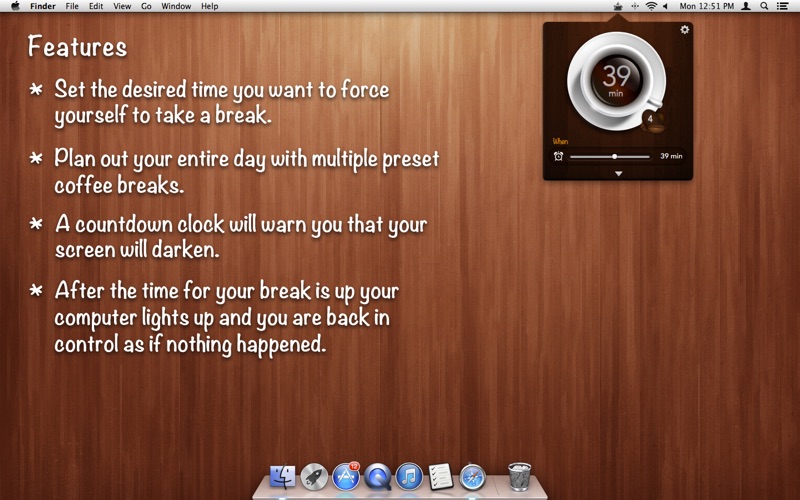Launch QuickTime Player from Dock

click(x=378, y=477)
